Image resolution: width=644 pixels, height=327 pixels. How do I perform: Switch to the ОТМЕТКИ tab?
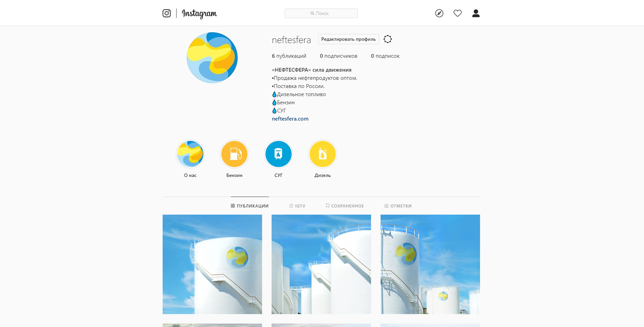(398, 206)
